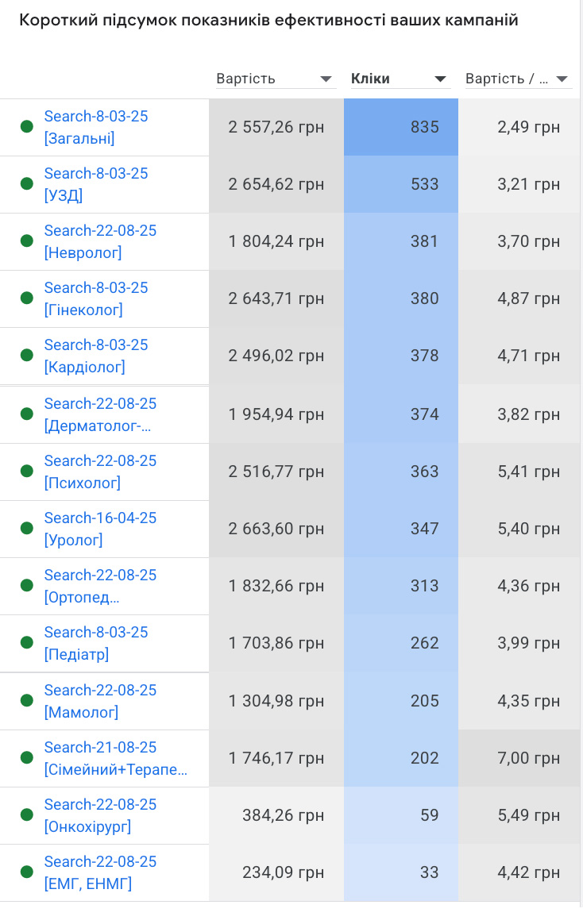Click green status dot beside Search-8-03-25 [Загальні]

click(x=26, y=127)
